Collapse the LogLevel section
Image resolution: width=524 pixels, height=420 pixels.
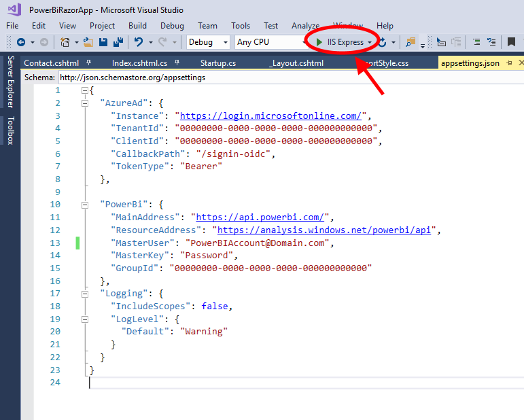(85, 319)
